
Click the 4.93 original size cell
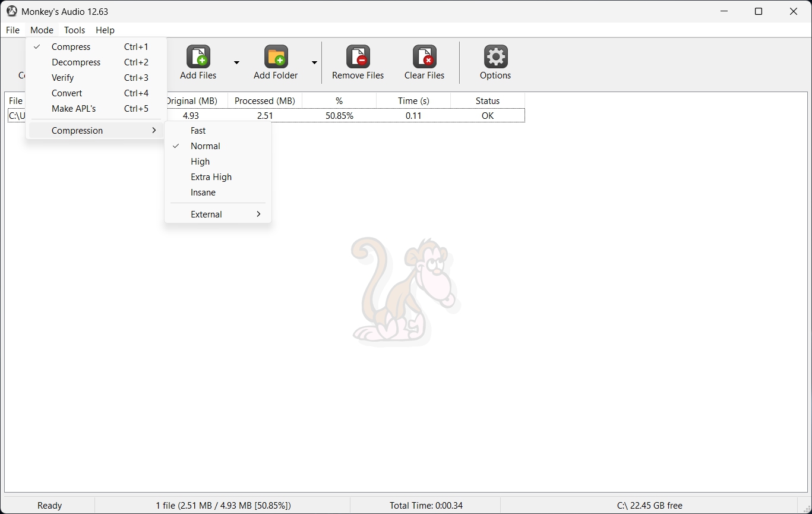(191, 116)
